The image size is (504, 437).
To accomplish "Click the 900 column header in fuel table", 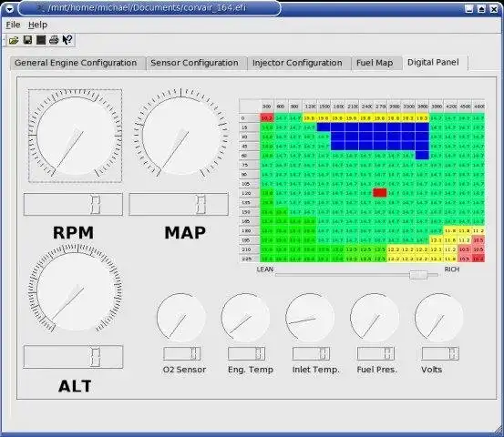I will 294,107.
